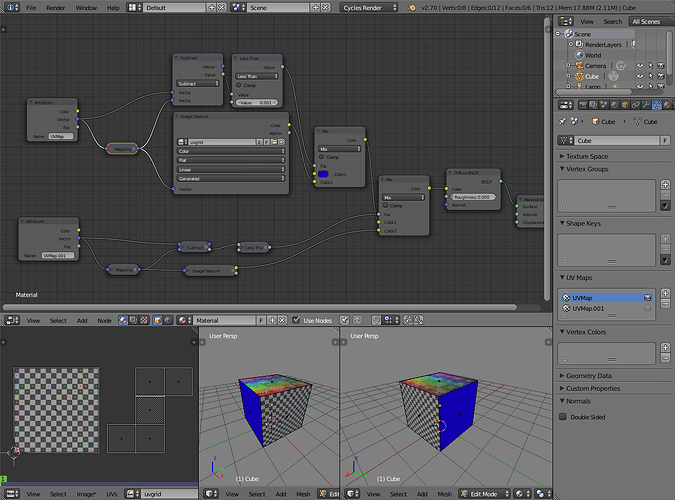Unlink material with X icon
Screen dimensions: 675x500
282,320
